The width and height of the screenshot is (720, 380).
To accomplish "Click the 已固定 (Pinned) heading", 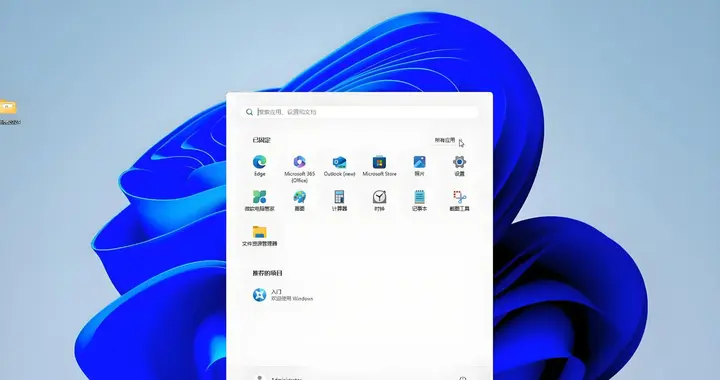I will [x=261, y=140].
